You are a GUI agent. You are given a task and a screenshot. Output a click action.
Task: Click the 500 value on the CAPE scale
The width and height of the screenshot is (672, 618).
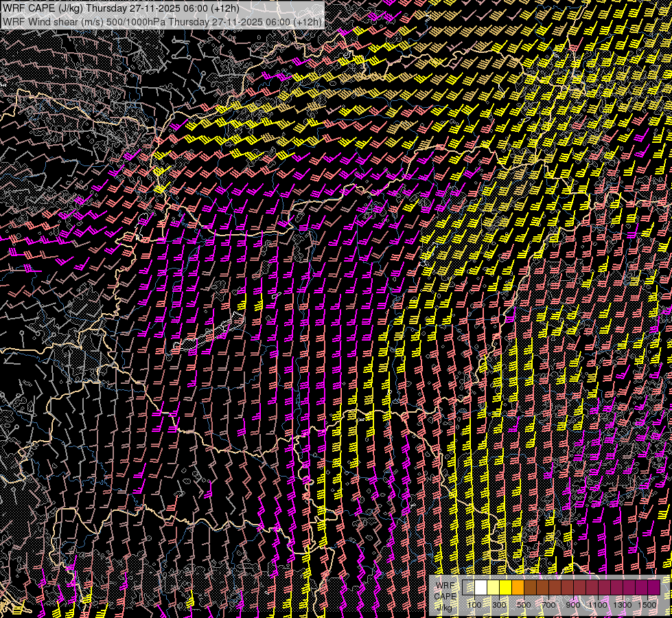point(524,605)
